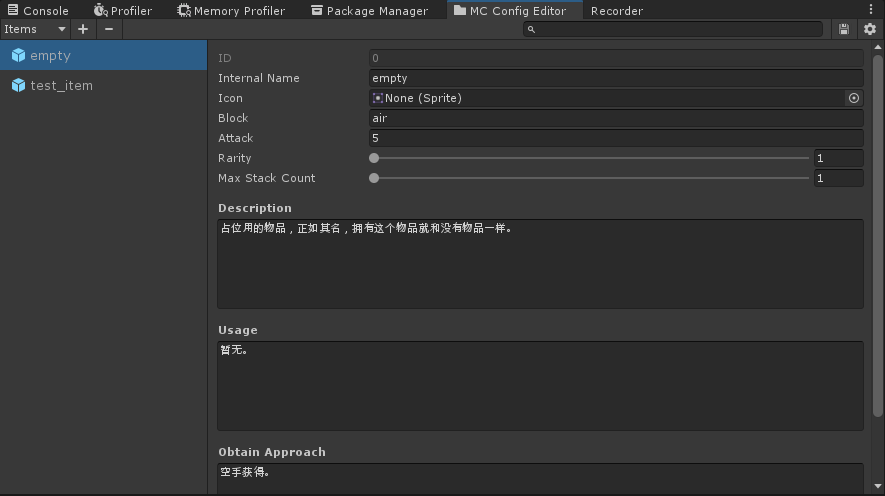Click inside the Usage text area
The height and width of the screenshot is (496, 885).
click(540, 386)
